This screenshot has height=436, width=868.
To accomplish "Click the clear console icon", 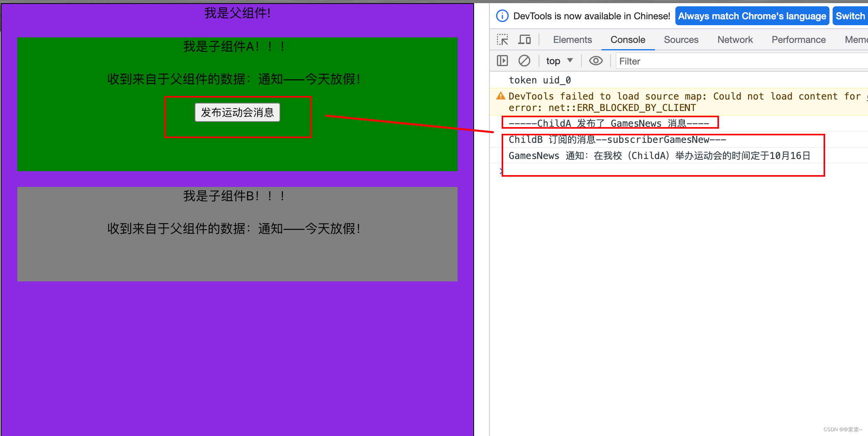I will pyautogui.click(x=524, y=61).
